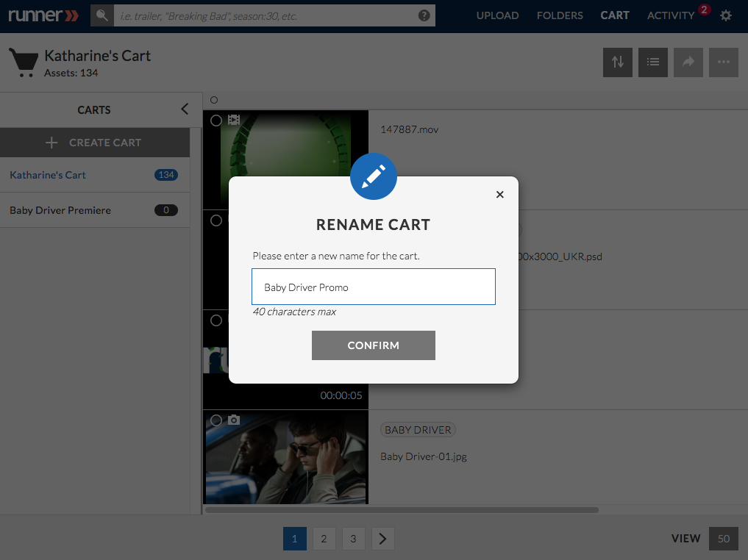Screen dimensions: 748x560
Task: Click the 134 count badge
Action: pos(166,175)
